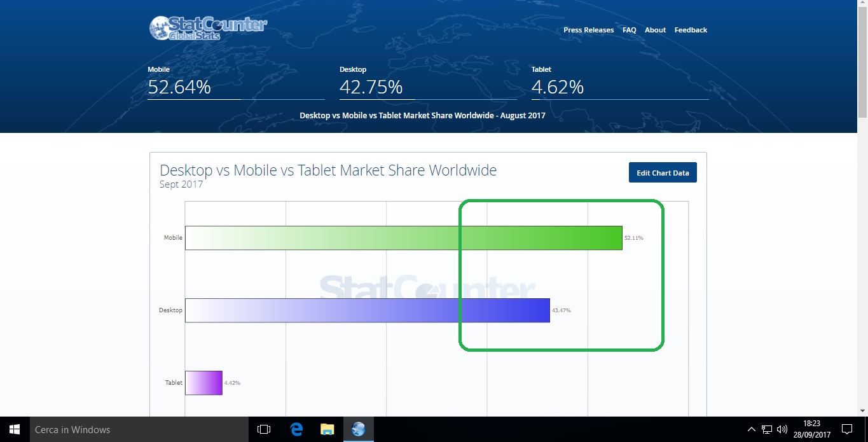Viewport: 868px width, 442px height.
Task: Click the 4.42% value label
Action: coord(232,383)
